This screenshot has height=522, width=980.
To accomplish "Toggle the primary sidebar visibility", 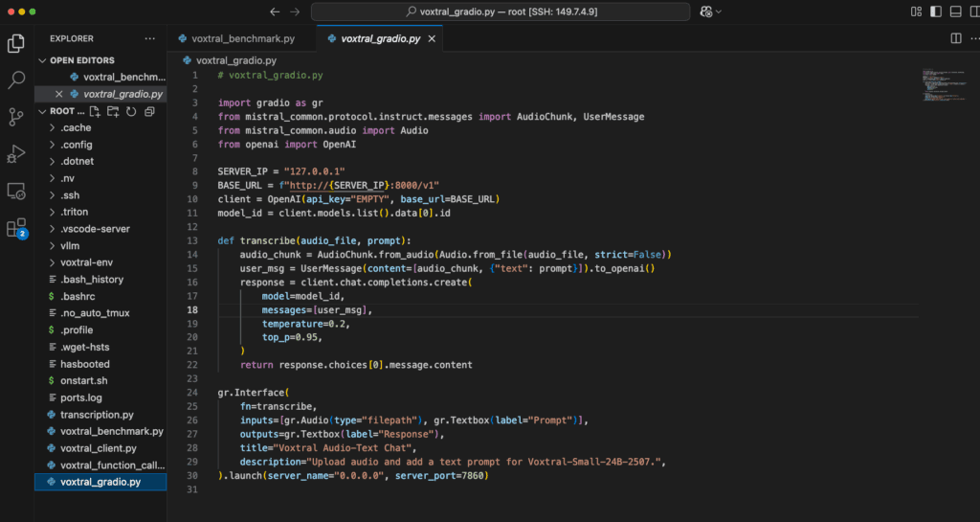I will pos(936,11).
